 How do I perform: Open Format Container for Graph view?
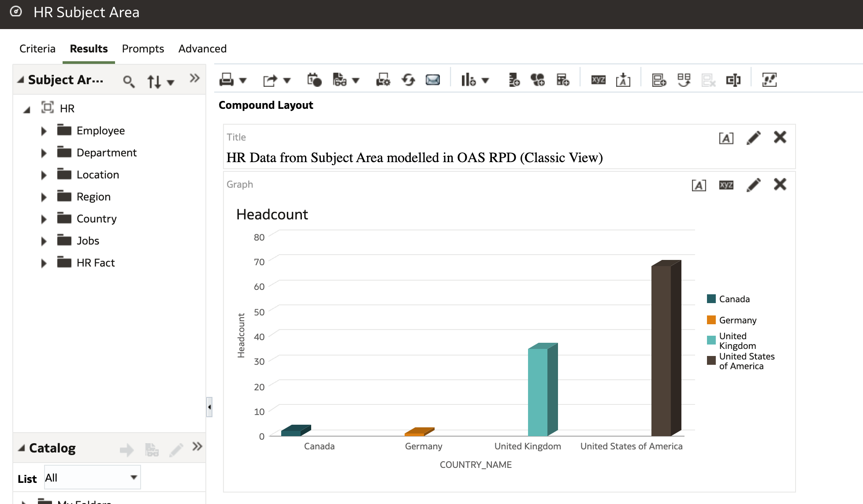[x=699, y=185]
